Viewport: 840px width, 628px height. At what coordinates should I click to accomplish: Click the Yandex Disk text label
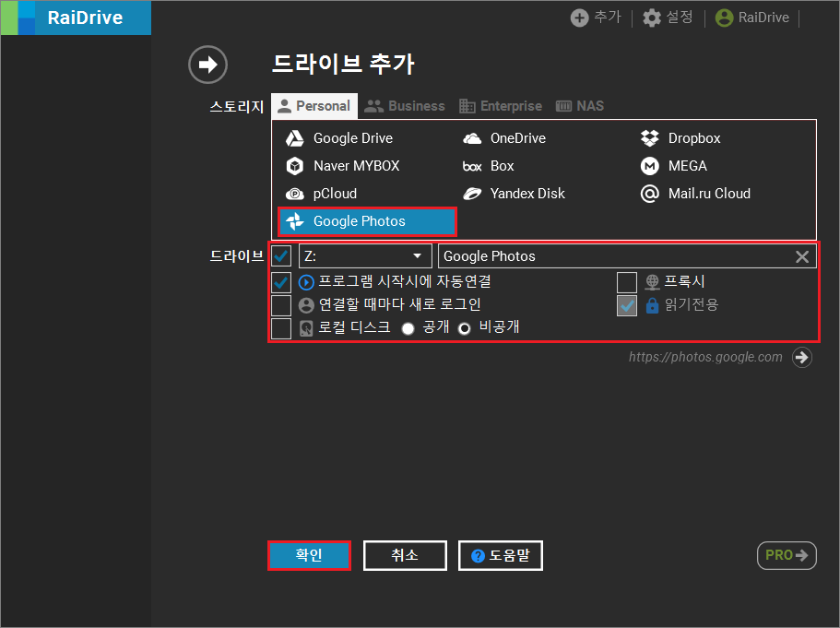coord(527,194)
